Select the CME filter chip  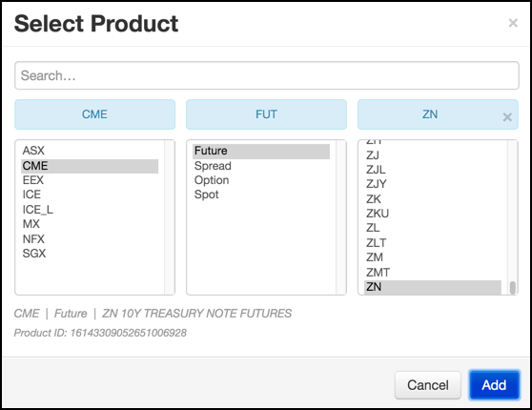[94, 114]
